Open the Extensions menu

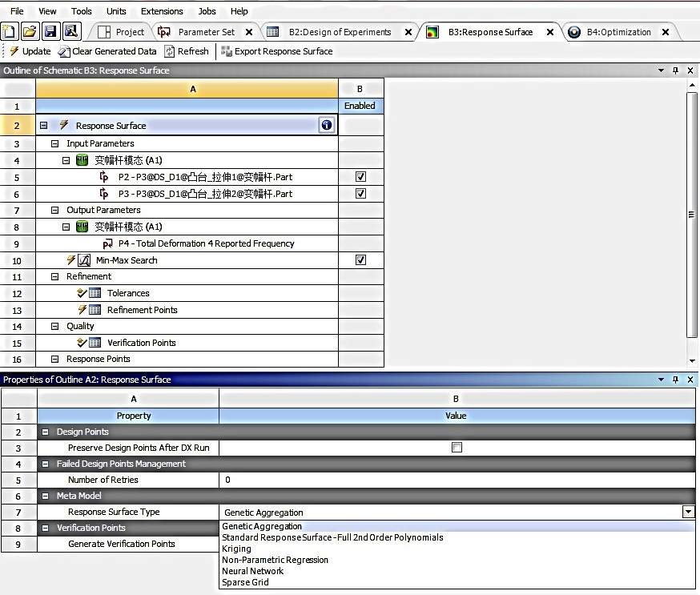point(161,11)
